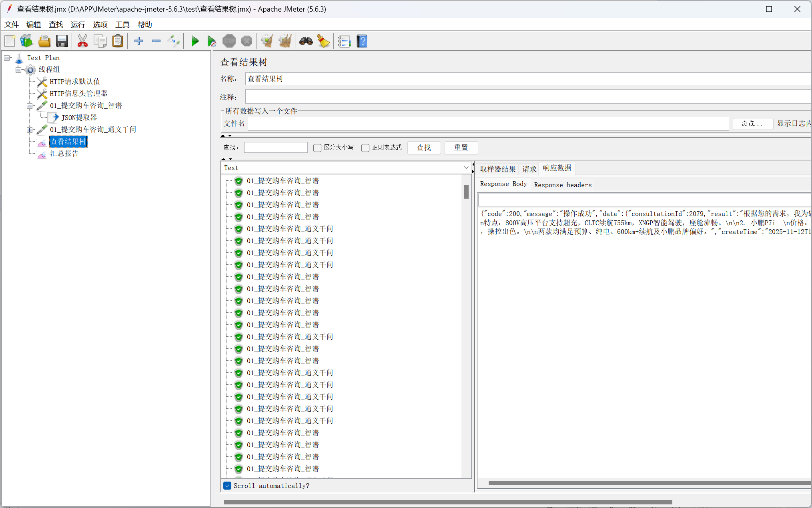Focus the 注释 comment input field

click(528, 96)
